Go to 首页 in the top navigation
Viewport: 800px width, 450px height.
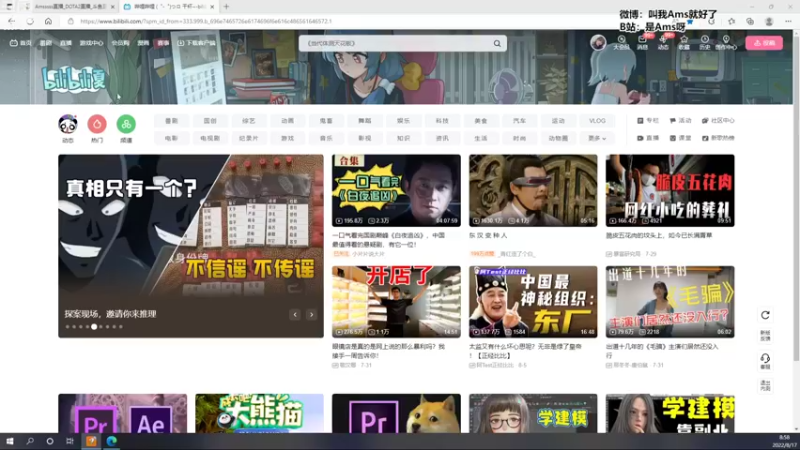coord(20,43)
